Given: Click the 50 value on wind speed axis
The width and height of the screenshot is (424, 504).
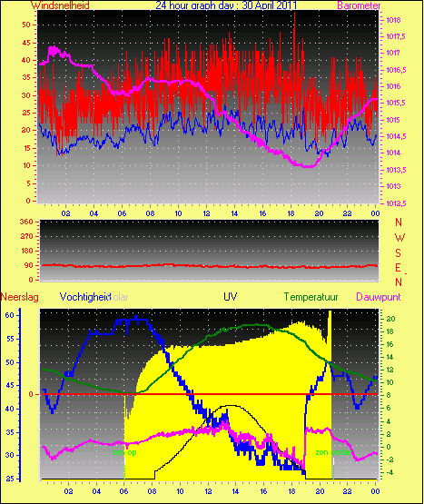Looking at the screenshot, I should coord(26,25).
